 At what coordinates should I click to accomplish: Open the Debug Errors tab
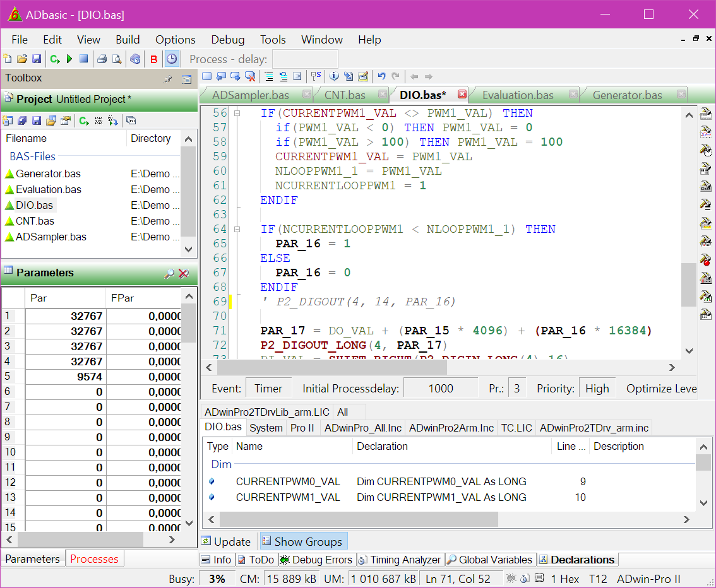pos(316,560)
